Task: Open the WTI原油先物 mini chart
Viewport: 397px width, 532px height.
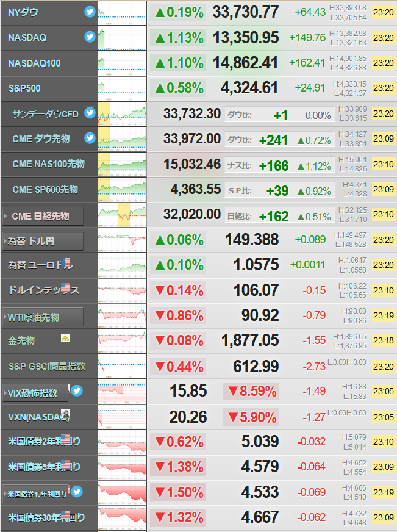Action: coord(123,316)
